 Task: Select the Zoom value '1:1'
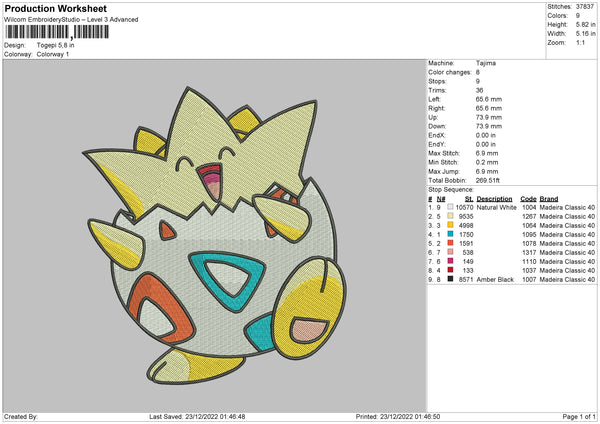[x=580, y=42]
